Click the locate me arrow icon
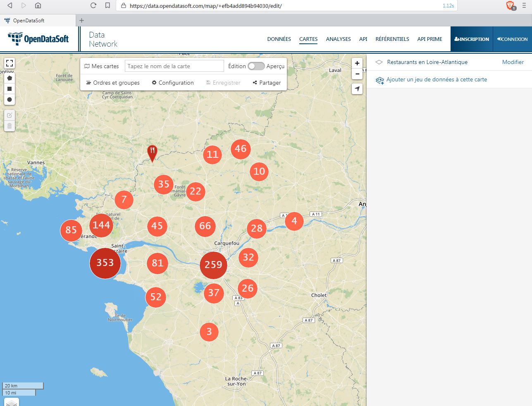 tap(357, 89)
